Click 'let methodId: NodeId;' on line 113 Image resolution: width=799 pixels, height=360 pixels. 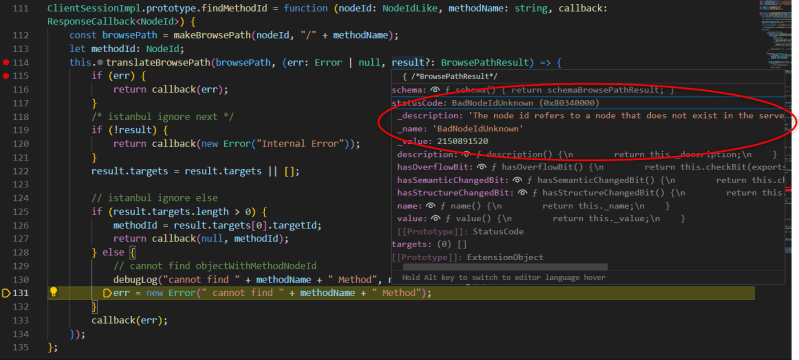pyautogui.click(x=126, y=49)
